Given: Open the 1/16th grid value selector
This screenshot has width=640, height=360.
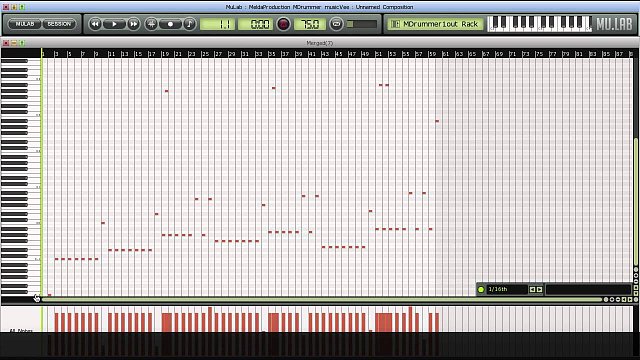Looking at the screenshot, I should tap(507, 289).
